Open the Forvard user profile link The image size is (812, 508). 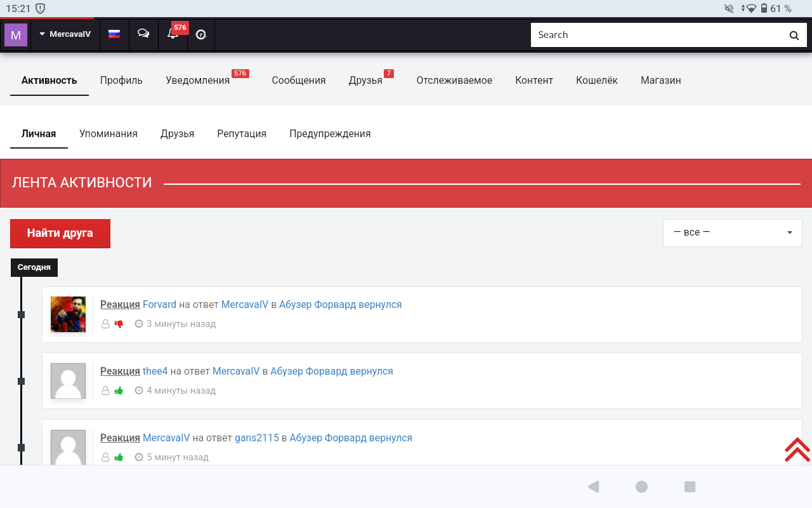tap(159, 305)
